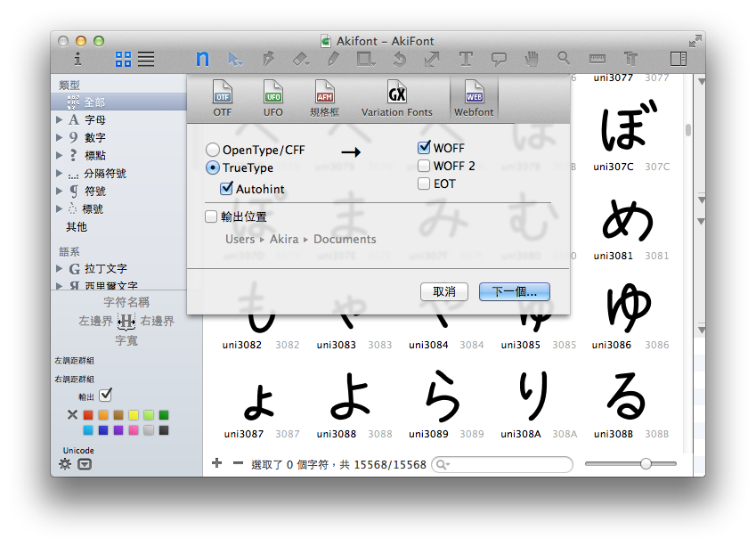Expand the 標號 category
This screenshot has width=756, height=547.
coord(59,208)
